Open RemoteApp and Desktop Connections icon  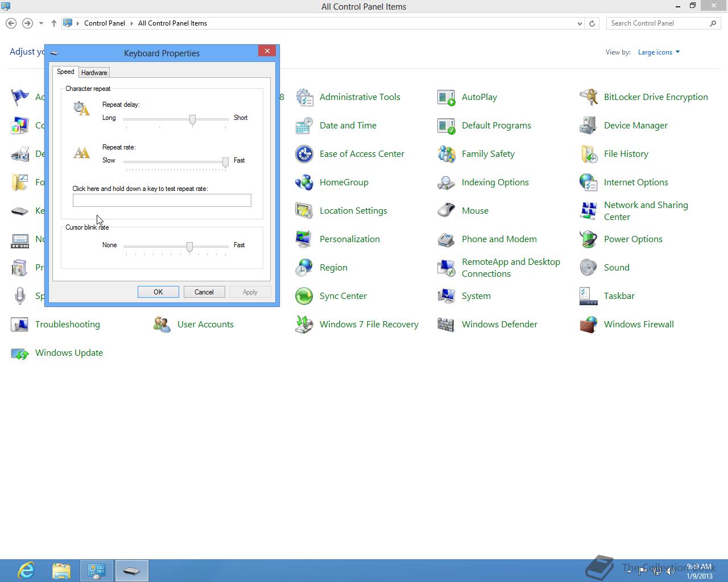tap(446, 268)
